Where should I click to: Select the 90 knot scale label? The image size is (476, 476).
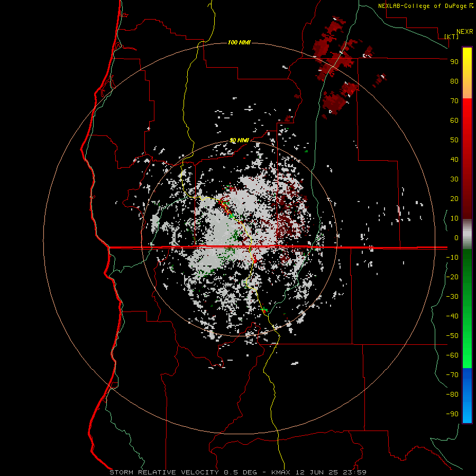click(454, 62)
